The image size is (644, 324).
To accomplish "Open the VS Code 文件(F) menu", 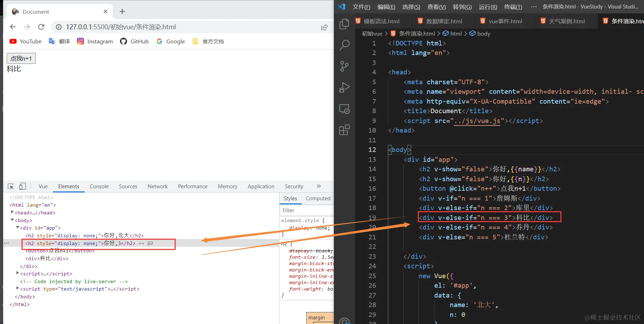I will pyautogui.click(x=361, y=7).
